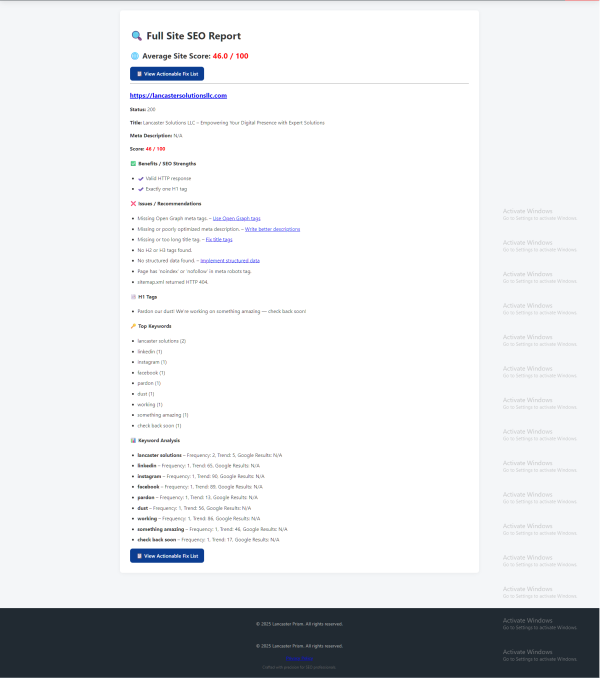Click the icon beside the H1 Tags heading
This screenshot has width=600, height=678.
(x=133, y=297)
